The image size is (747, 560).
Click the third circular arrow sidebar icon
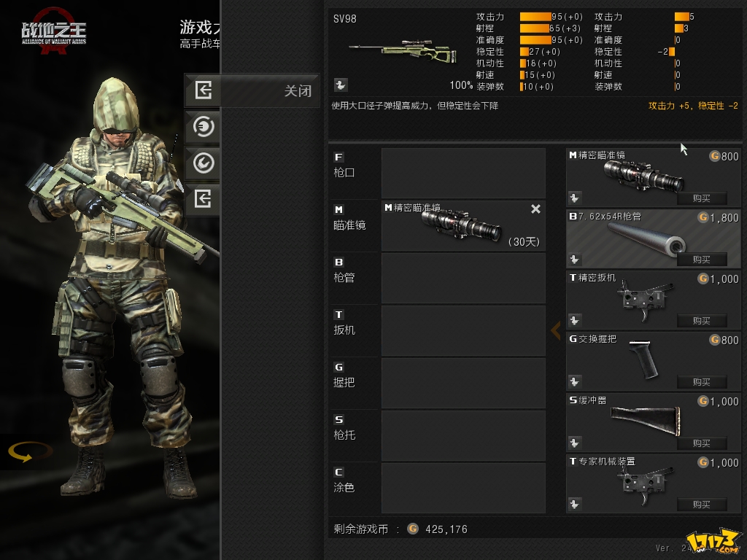point(204,163)
